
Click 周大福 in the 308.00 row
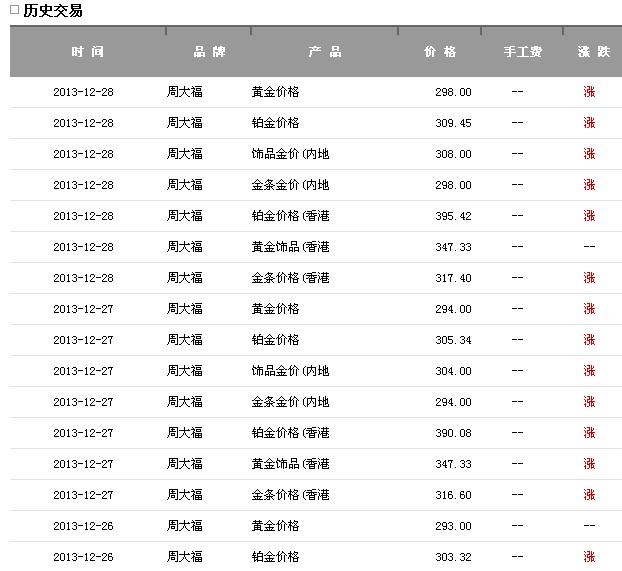click(x=184, y=154)
